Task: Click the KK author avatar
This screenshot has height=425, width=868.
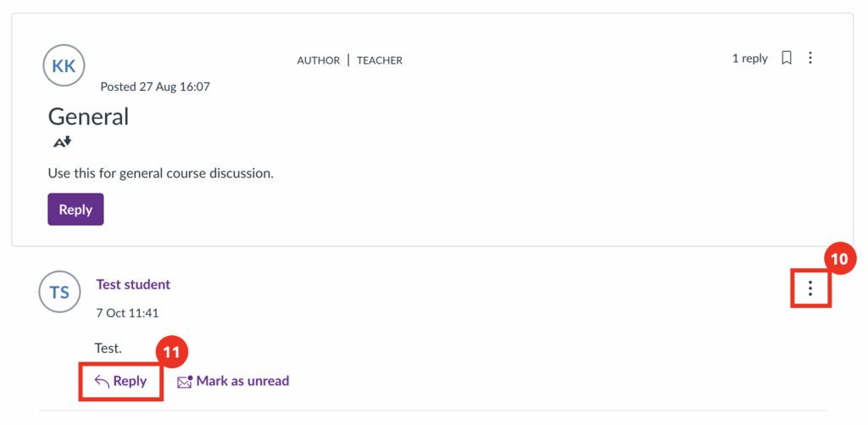Action: coord(64,66)
